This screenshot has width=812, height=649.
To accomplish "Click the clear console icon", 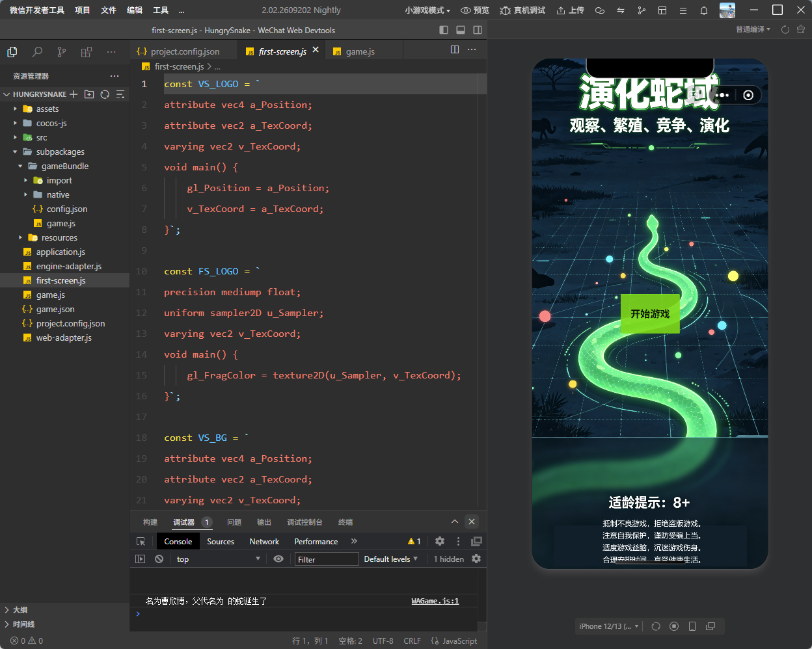I will coord(159,559).
